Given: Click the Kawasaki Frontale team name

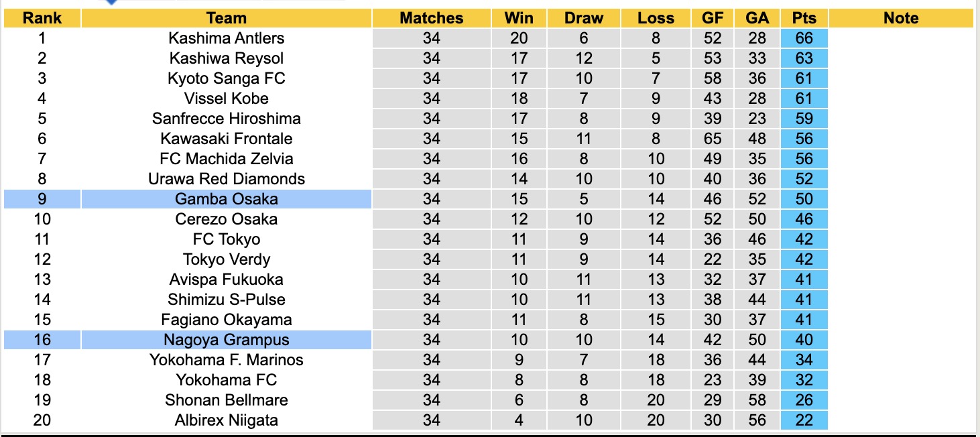Looking at the screenshot, I should (227, 139).
